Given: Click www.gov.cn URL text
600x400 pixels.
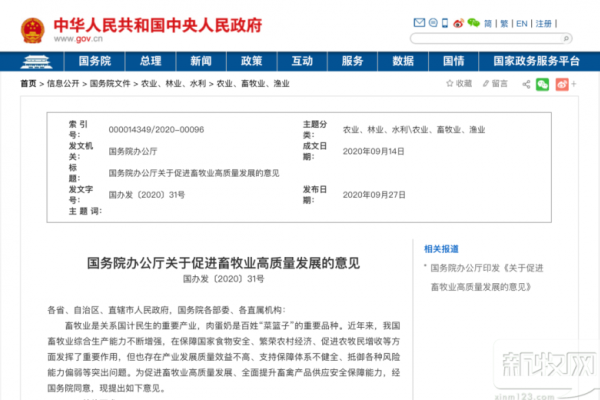Looking at the screenshot, I should pos(78,39).
